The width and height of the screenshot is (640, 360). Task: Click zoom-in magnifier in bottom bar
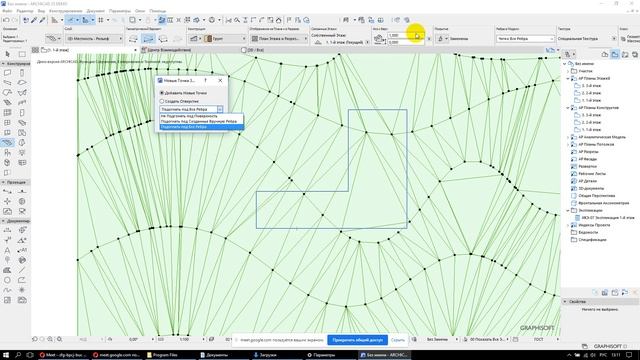click(x=50, y=339)
